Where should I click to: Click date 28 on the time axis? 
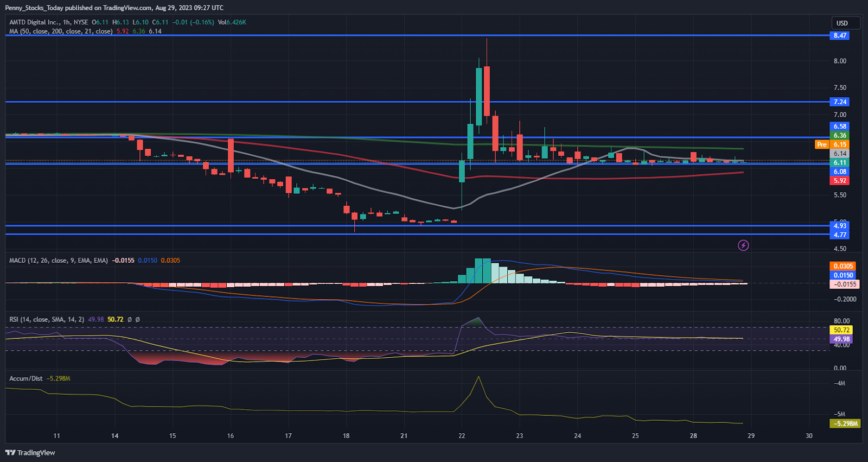[693, 436]
